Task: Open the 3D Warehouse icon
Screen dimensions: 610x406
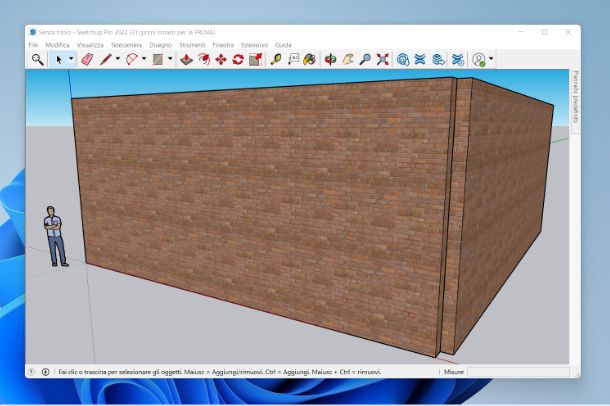Action: [x=403, y=60]
